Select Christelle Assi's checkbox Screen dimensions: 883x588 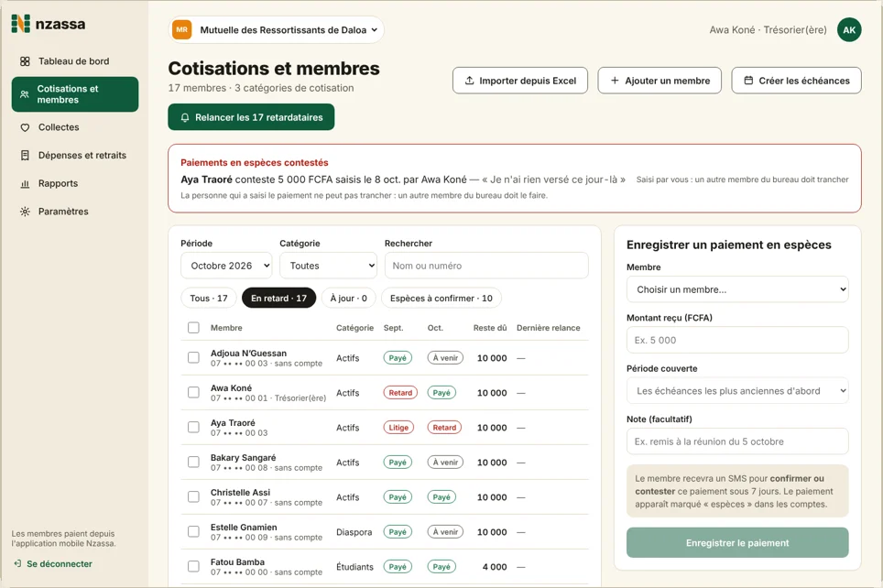click(x=193, y=496)
